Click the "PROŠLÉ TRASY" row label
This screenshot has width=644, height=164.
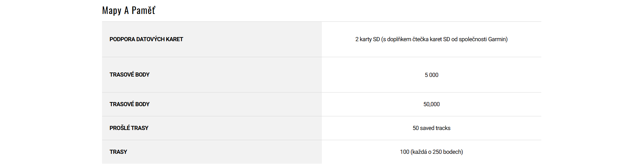click(x=129, y=128)
